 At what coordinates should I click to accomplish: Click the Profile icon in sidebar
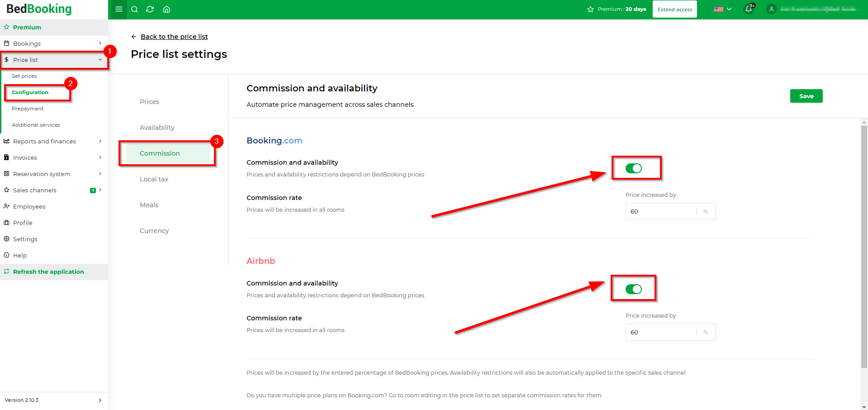click(6, 223)
